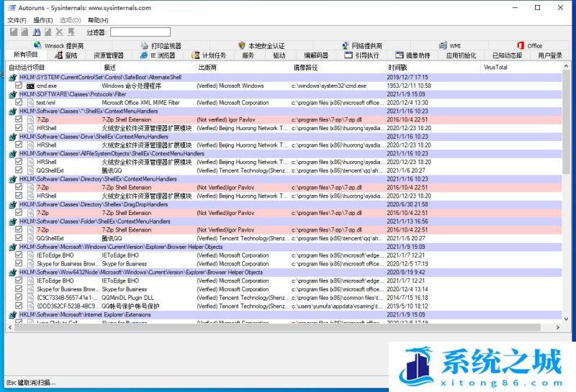
Task: Open the 驱动 tab
Action: pos(279,55)
